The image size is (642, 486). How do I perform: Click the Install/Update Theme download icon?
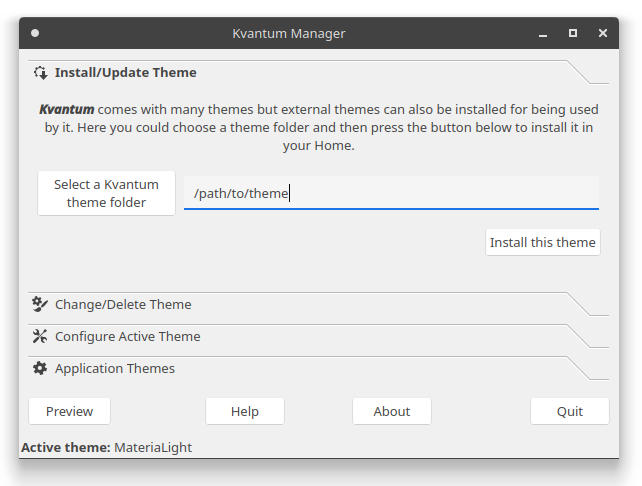point(40,73)
